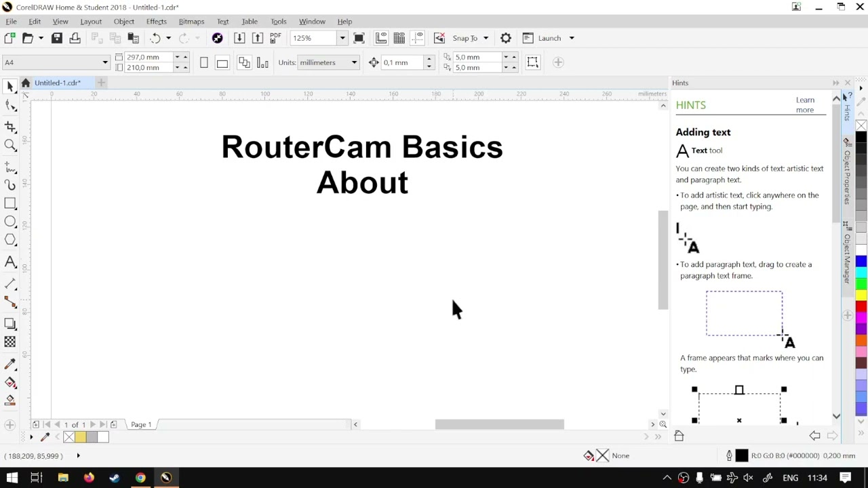
Task: Open the File menu
Action: coord(12,21)
